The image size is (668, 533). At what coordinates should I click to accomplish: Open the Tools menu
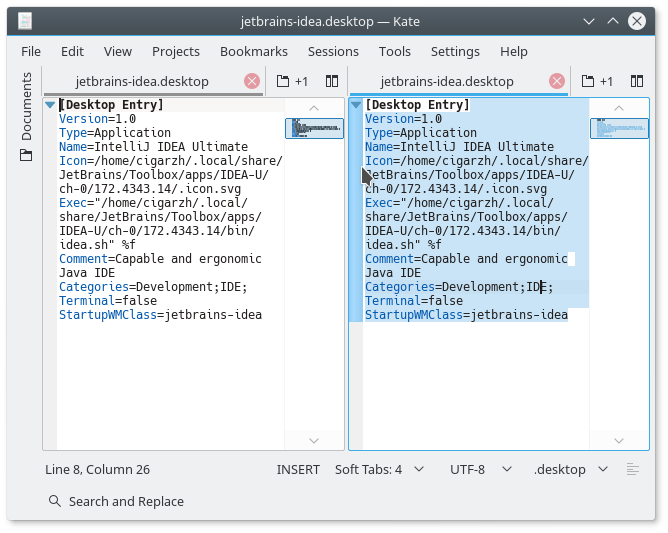click(394, 52)
